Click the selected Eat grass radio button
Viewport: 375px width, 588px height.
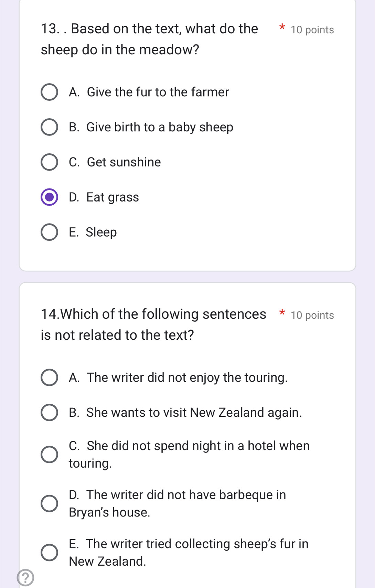tap(50, 197)
